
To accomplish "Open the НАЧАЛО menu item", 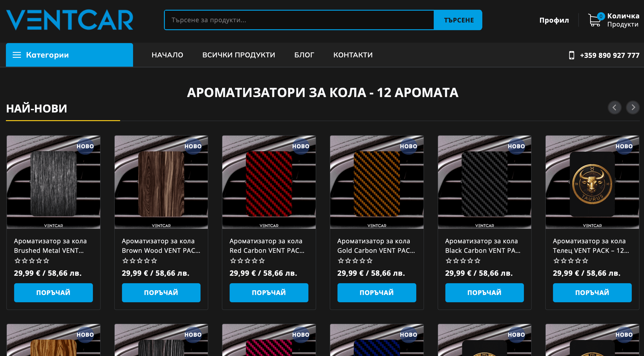I will [x=167, y=55].
